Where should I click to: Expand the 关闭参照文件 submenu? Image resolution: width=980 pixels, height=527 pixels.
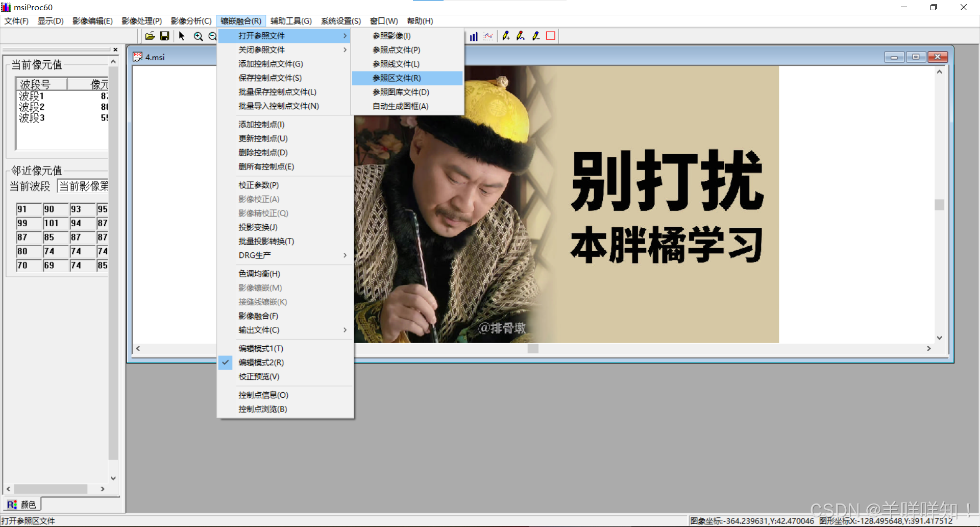pos(285,50)
